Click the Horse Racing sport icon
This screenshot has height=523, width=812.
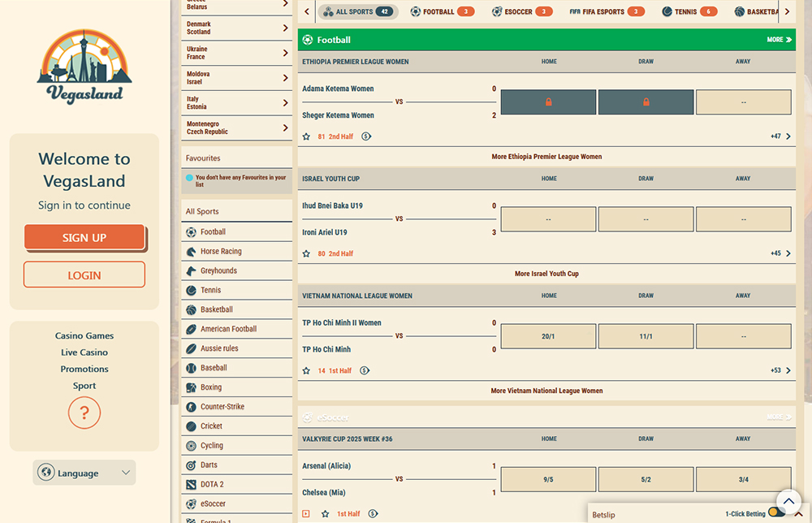(191, 252)
